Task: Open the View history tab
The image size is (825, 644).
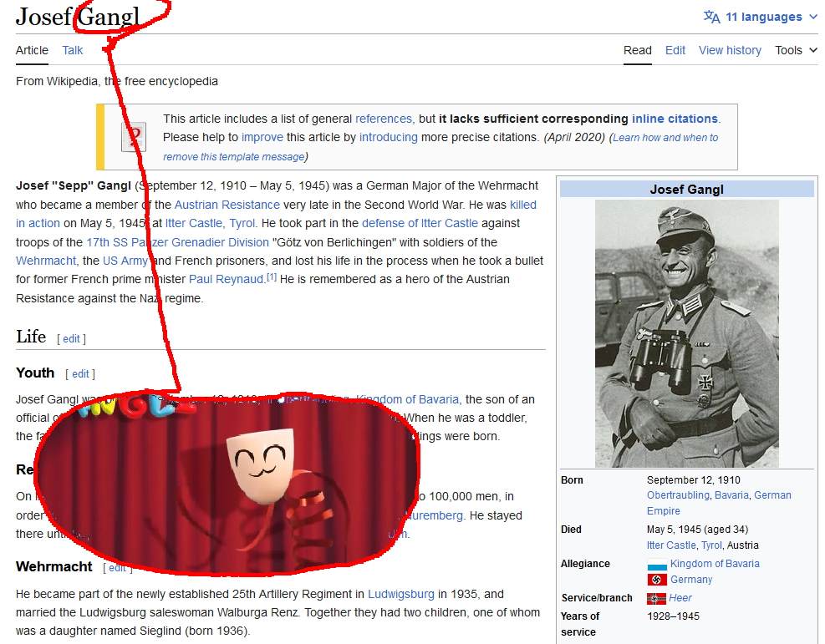Action: click(730, 50)
